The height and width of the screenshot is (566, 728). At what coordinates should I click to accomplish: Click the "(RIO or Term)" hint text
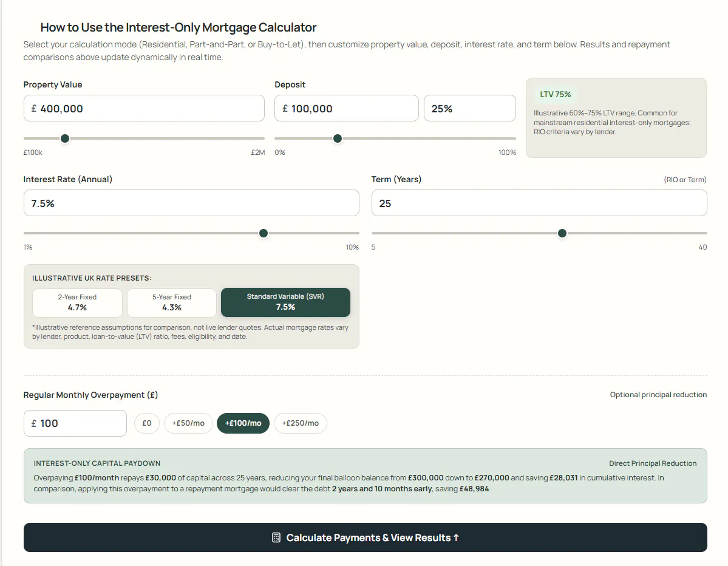coord(685,180)
